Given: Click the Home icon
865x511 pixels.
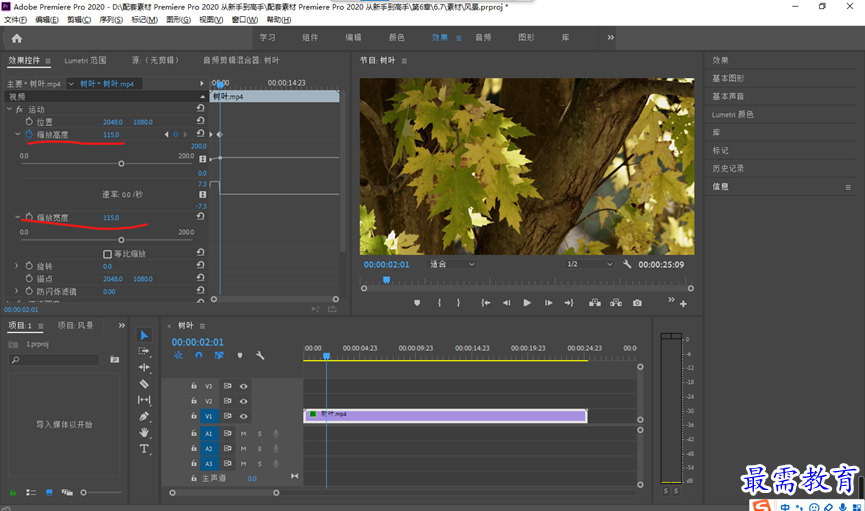Looking at the screenshot, I should tap(17, 38).
